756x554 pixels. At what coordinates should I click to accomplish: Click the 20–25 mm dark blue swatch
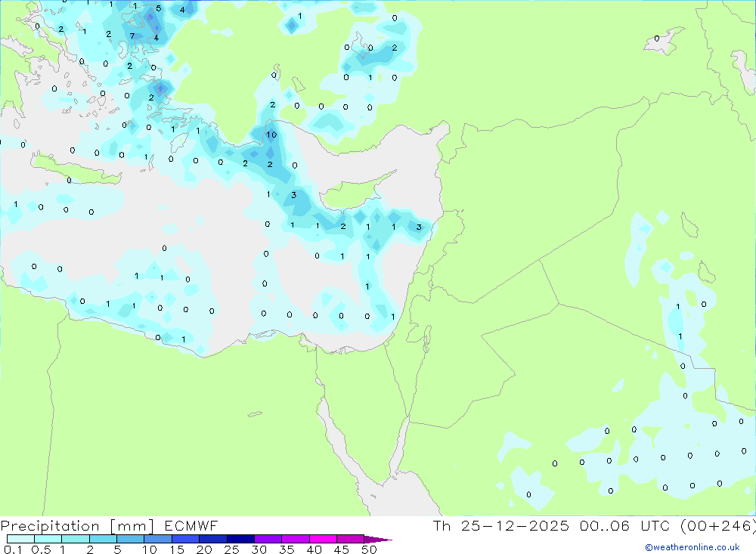[212, 539]
